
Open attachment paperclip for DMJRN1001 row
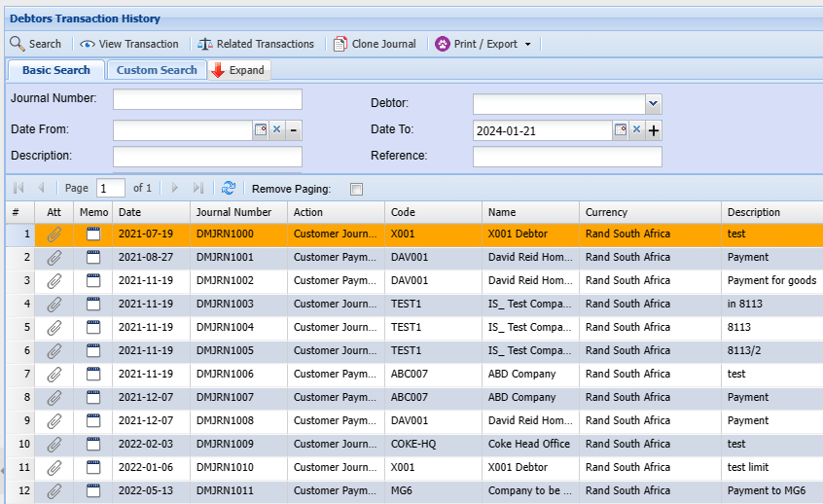click(54, 257)
